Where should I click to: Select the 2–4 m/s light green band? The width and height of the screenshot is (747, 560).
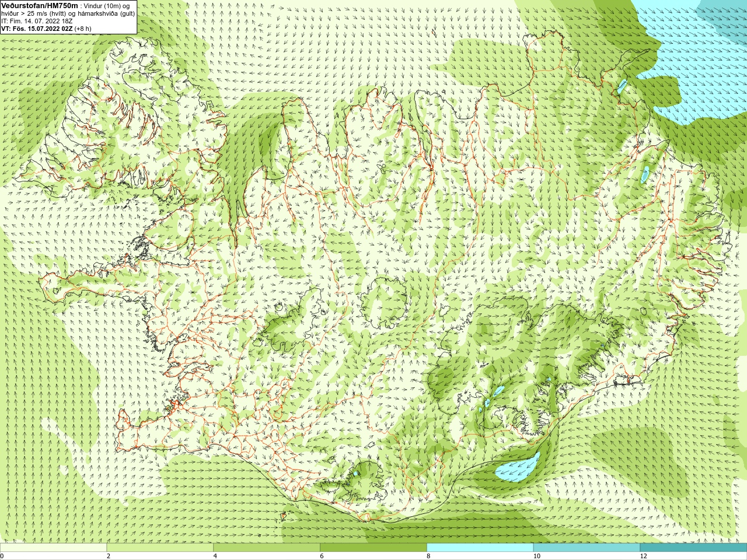coord(160,548)
